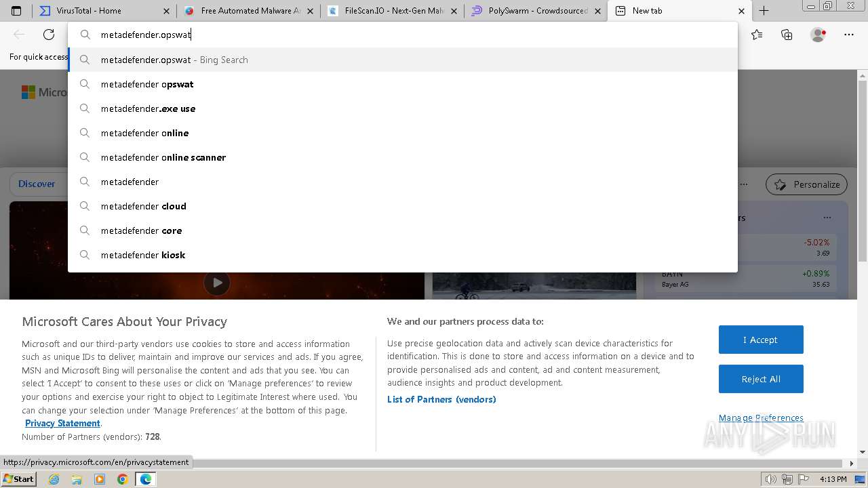The image size is (868, 488).
Task: Launch Internet Explorer from the taskbar
Action: [x=54, y=479]
